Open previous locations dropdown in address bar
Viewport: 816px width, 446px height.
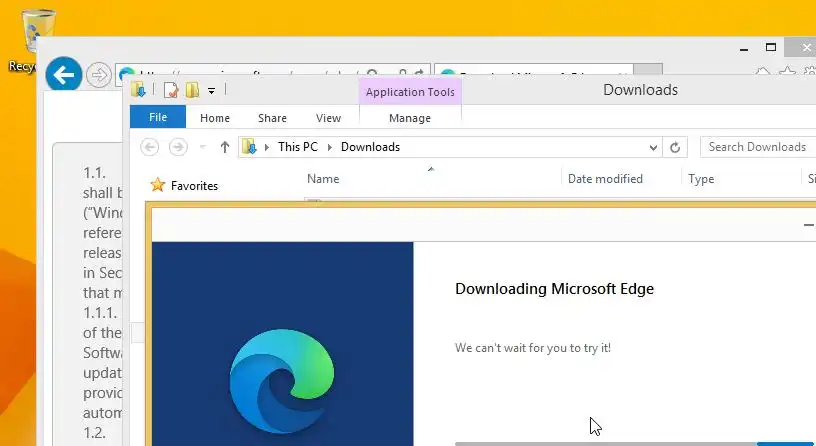tap(654, 147)
